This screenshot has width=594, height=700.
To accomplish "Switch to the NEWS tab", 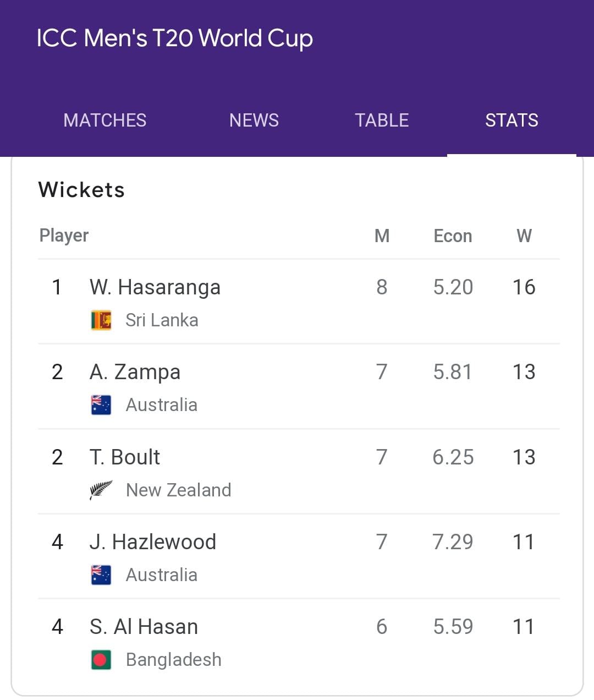I will tap(254, 120).
